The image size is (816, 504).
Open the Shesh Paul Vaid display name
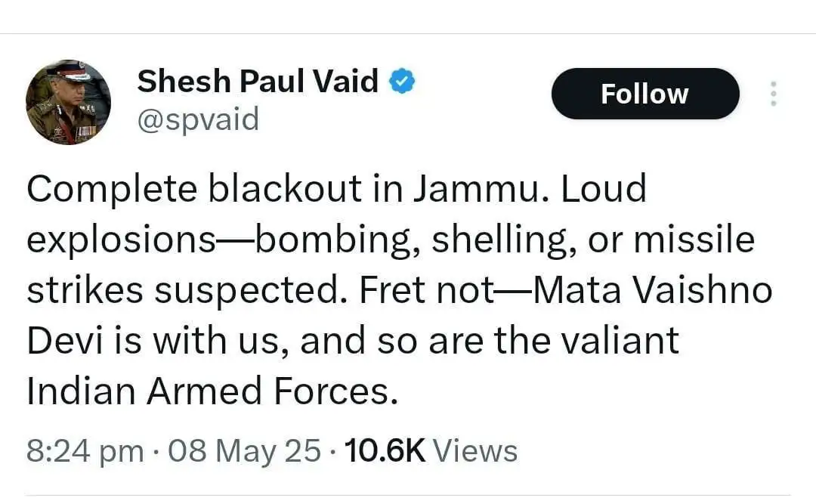tap(258, 80)
